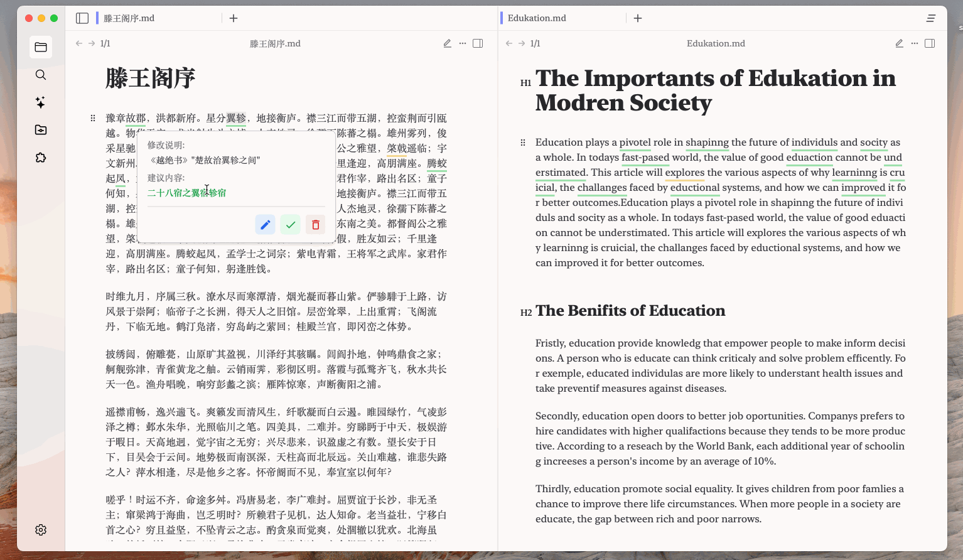Image resolution: width=963 pixels, height=560 pixels.
Task: Open more options menu in 滕王阁序.md pane
Action: pyautogui.click(x=463, y=43)
